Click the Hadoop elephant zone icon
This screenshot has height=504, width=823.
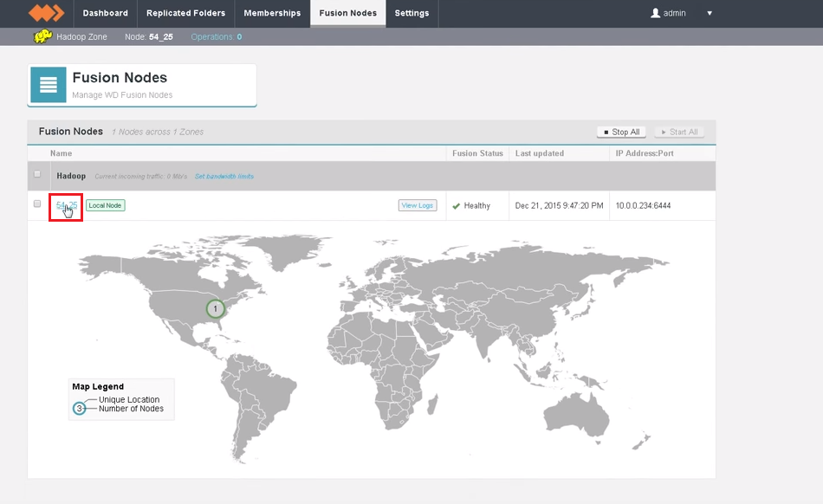pos(42,36)
